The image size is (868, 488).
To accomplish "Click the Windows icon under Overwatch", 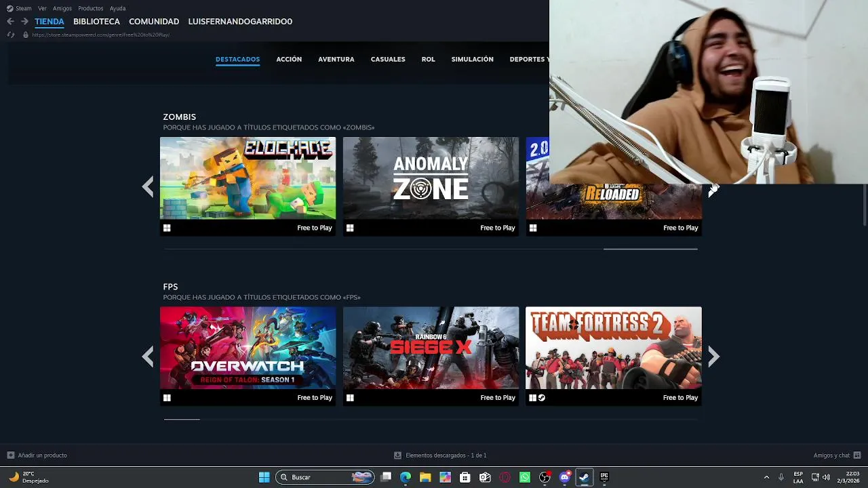I will pos(167,398).
